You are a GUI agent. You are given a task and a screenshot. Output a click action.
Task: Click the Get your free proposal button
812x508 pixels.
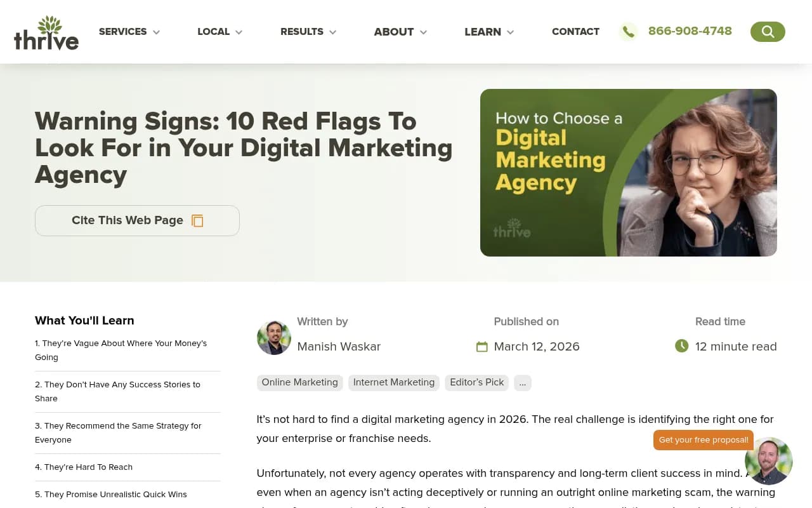click(704, 439)
